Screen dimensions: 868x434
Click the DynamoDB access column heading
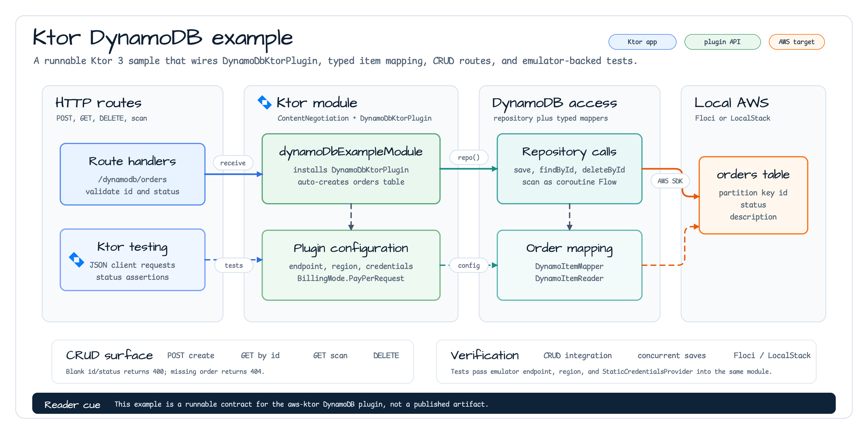tap(555, 103)
